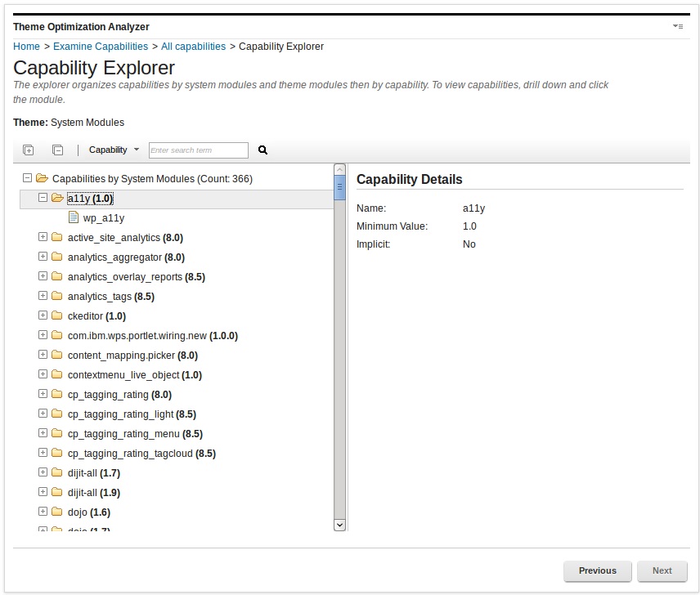The image size is (700, 595).
Task: Collapse the a11y (1.0) node
Action: 43,198
